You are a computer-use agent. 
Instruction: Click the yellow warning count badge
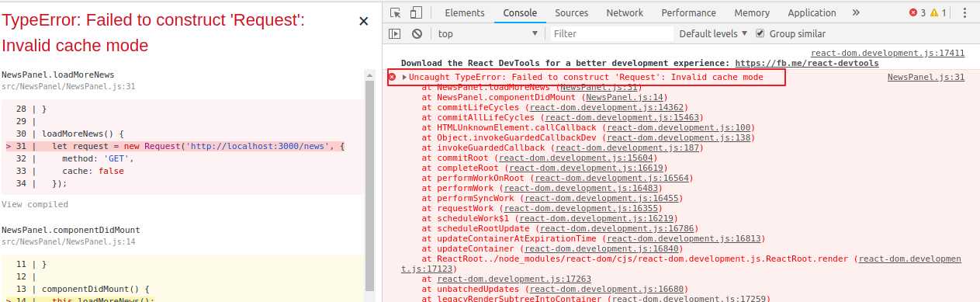[939, 12]
